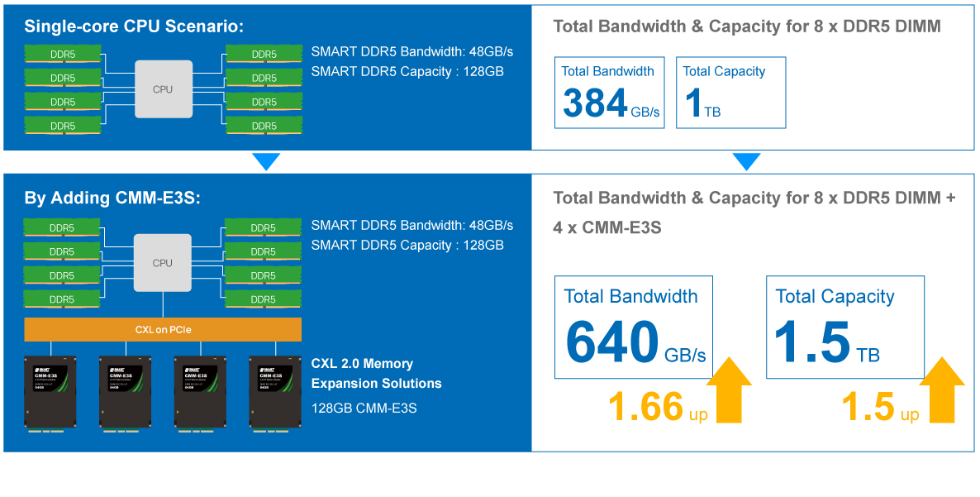
Task: Click "SMART DDR5 Capacity : 128GB" in By Adding CMM-E3S panel
Action: (407, 245)
